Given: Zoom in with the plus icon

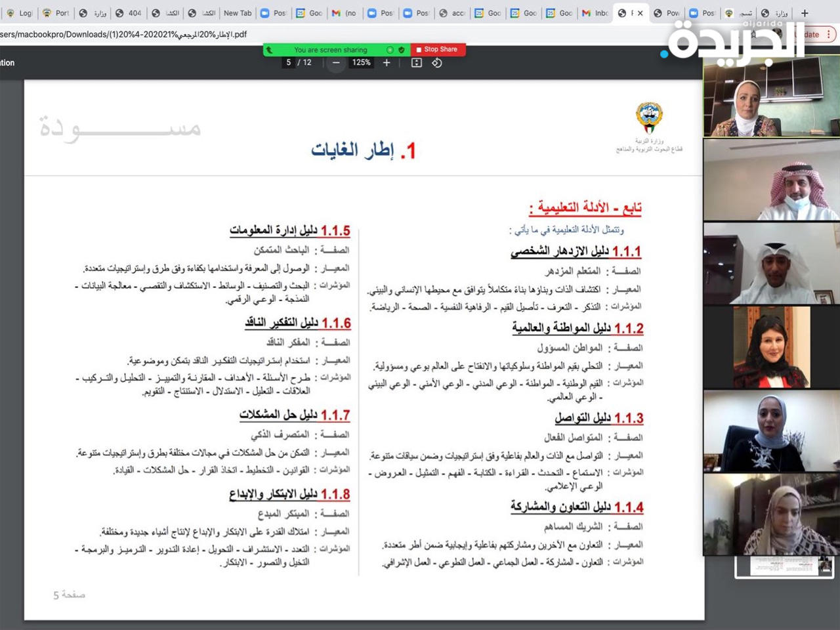Looking at the screenshot, I should coord(386,62).
